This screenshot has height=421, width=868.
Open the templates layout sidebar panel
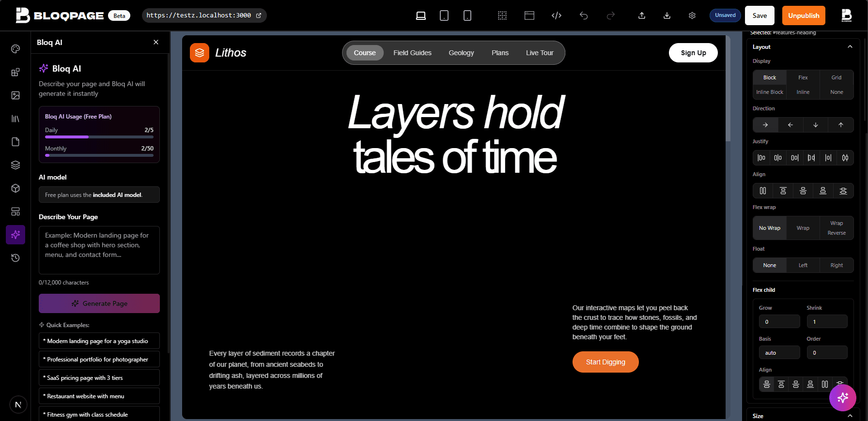pos(15,211)
